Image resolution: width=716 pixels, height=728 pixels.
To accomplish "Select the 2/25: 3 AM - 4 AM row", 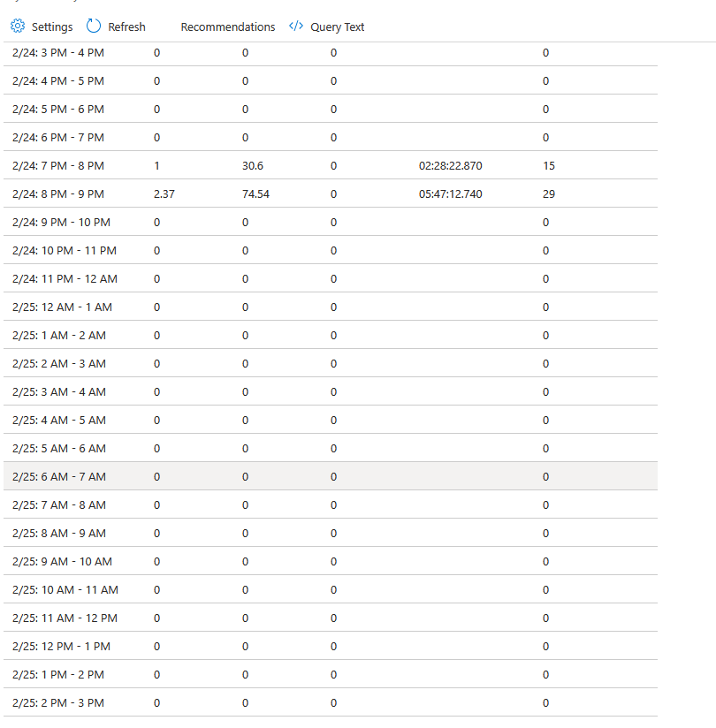I will point(331,392).
